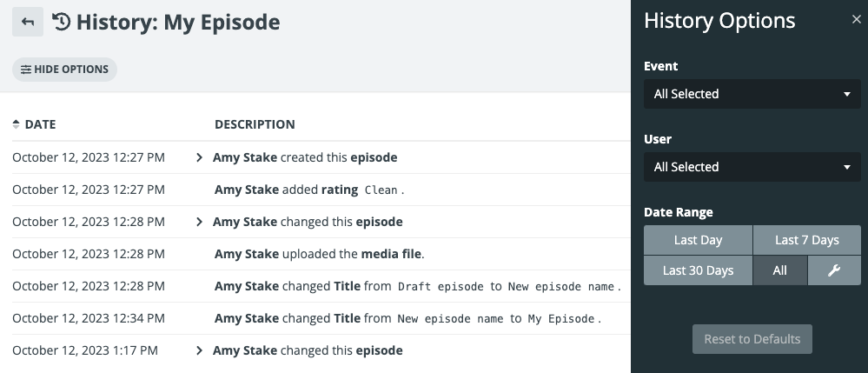Screen dimensions: 868x373
Task: Click the Date column sort icon
Action: coord(16,124)
